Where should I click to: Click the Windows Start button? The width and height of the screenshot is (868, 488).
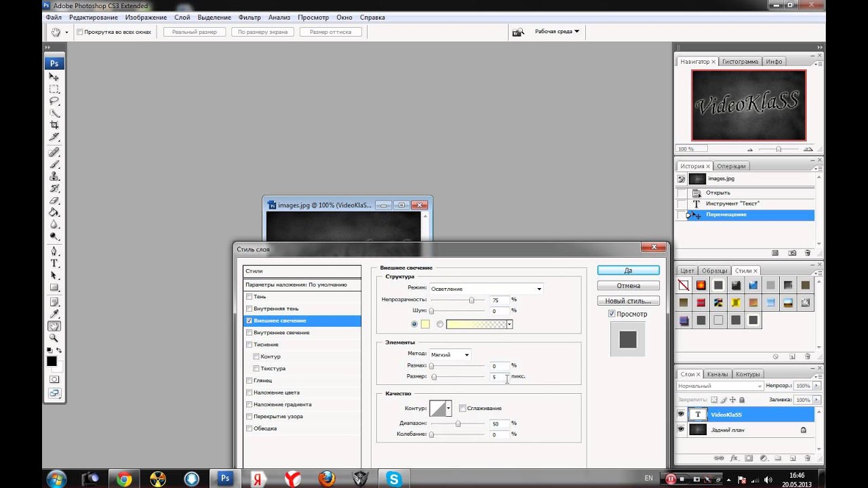tap(56, 478)
